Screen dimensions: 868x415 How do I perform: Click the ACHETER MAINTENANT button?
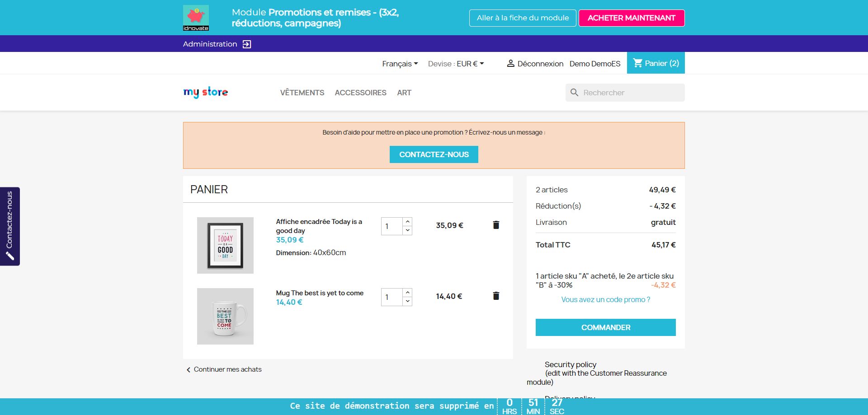(x=632, y=18)
